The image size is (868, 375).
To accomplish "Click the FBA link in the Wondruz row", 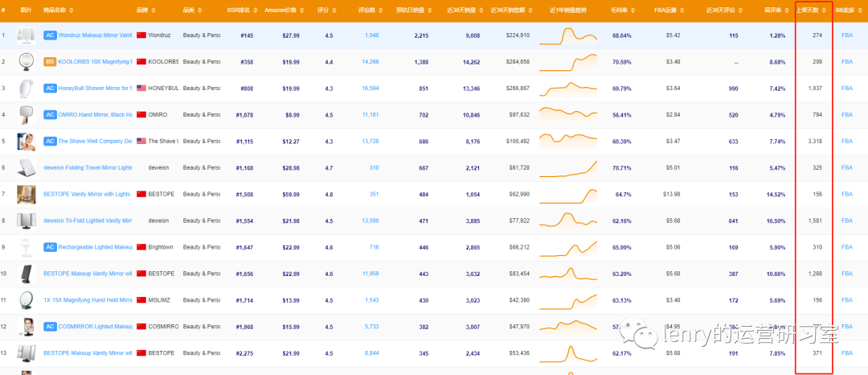I will pos(847,35).
